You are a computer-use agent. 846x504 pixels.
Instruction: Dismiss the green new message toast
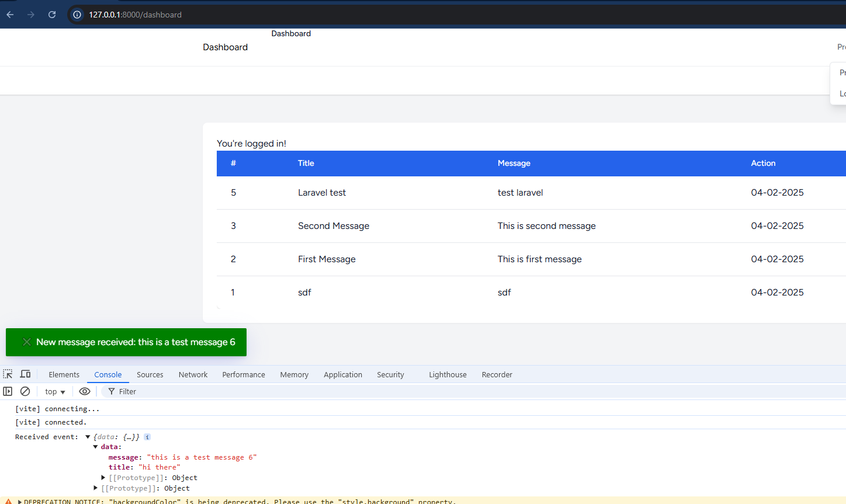tap(26, 342)
